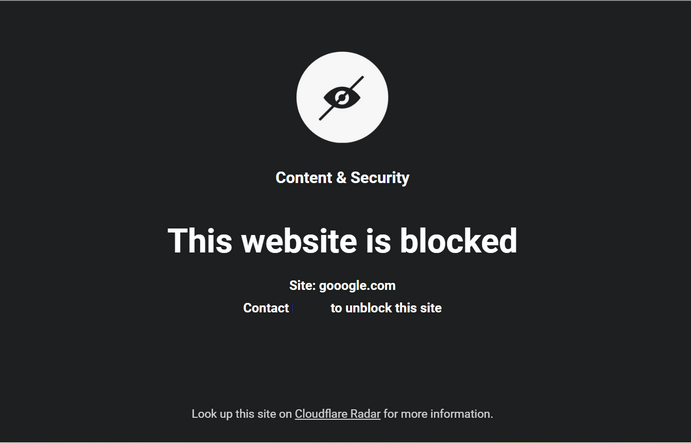Click the gooogle.com domain text
Viewport: 691px width, 443px height.
click(x=357, y=286)
